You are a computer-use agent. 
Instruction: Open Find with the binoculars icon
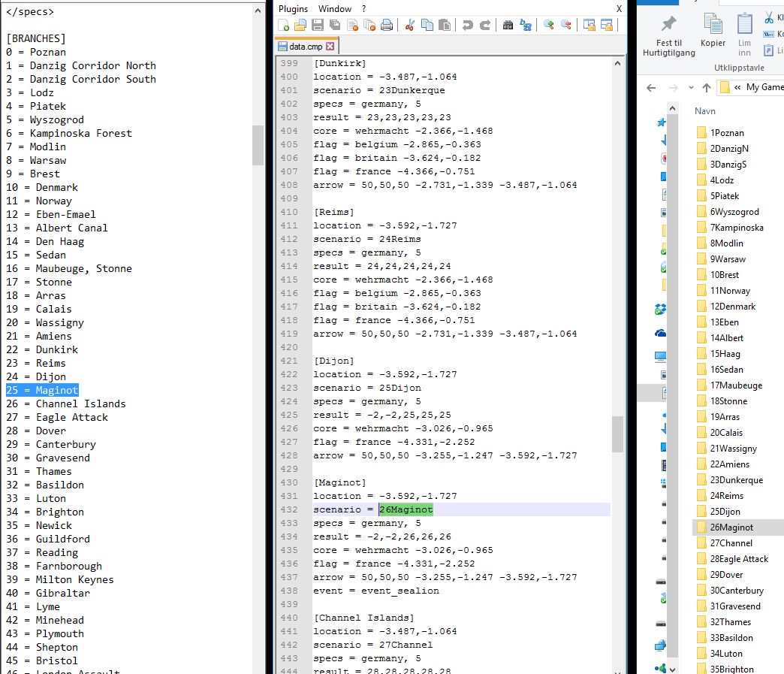tap(508, 25)
